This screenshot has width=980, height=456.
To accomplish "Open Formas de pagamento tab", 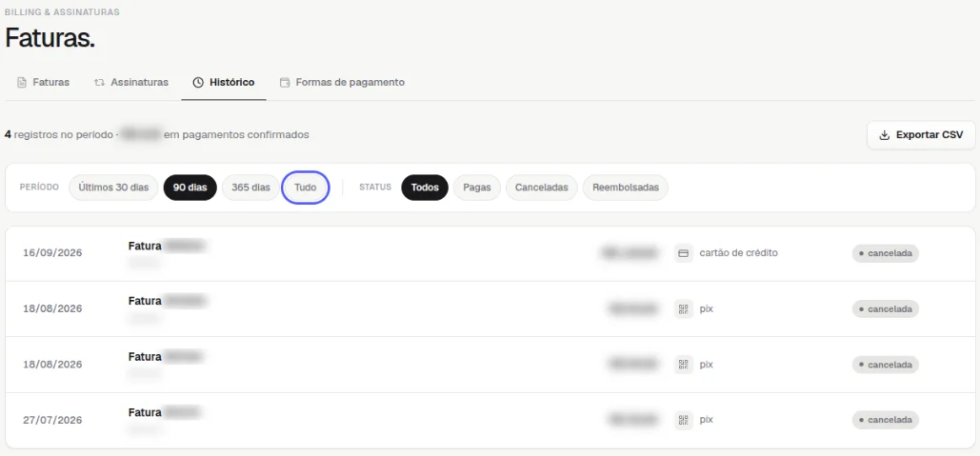I will [x=342, y=83].
